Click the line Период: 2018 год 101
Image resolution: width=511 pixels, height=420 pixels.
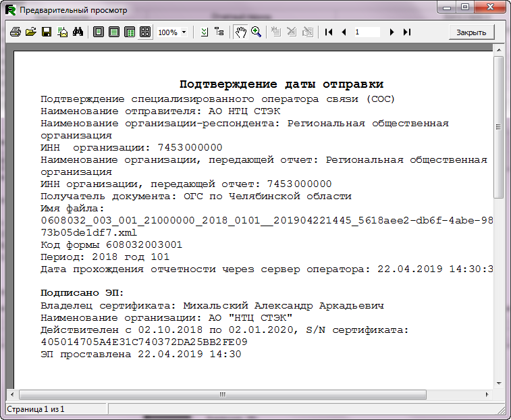[x=105, y=257]
